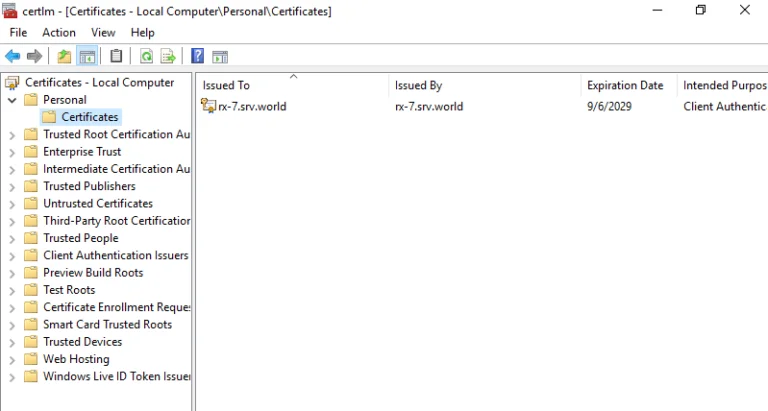Expand Client Authentication Issuers node
This screenshot has width=768, height=411.
tap(12, 256)
